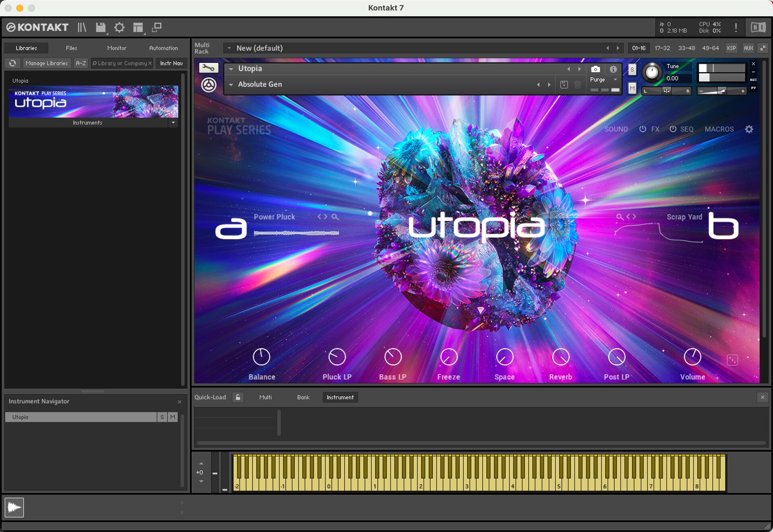Delete snapshot with trash icon
This screenshot has width=773, height=532.
coord(577,85)
